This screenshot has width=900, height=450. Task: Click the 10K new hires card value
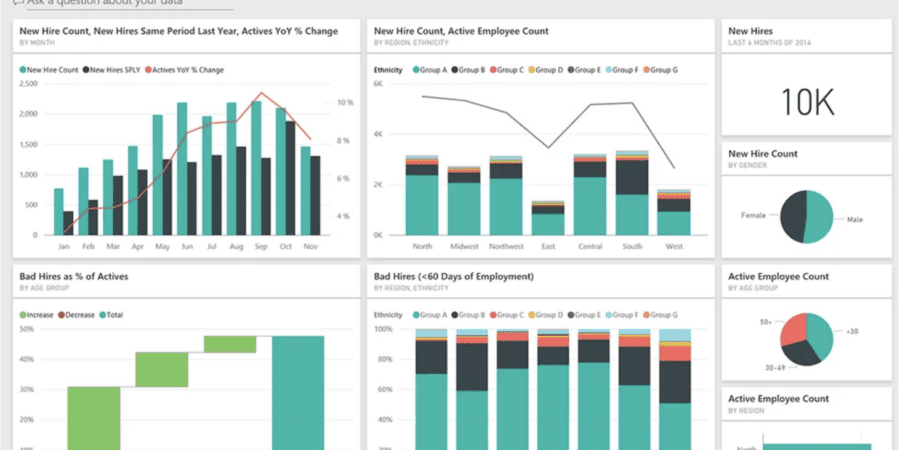tap(807, 102)
